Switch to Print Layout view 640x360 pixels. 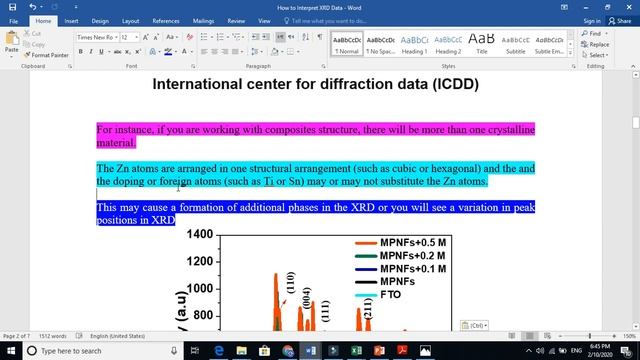[x=529, y=336]
